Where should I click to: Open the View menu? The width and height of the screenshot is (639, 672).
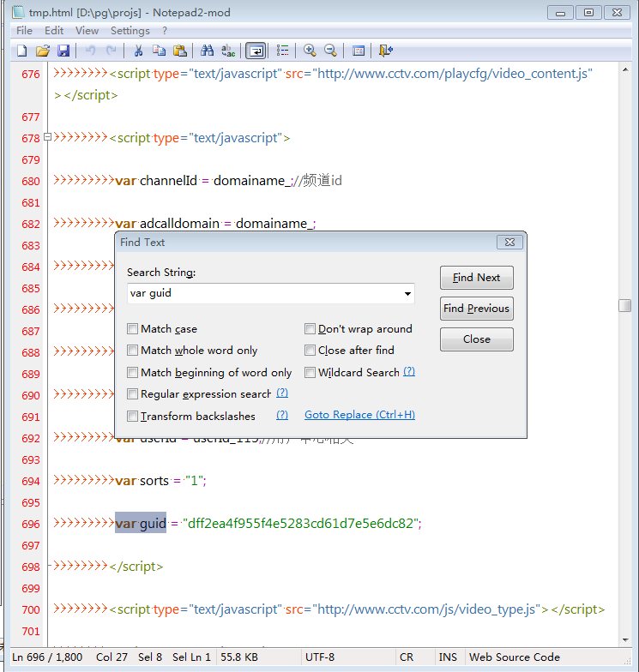(87, 31)
